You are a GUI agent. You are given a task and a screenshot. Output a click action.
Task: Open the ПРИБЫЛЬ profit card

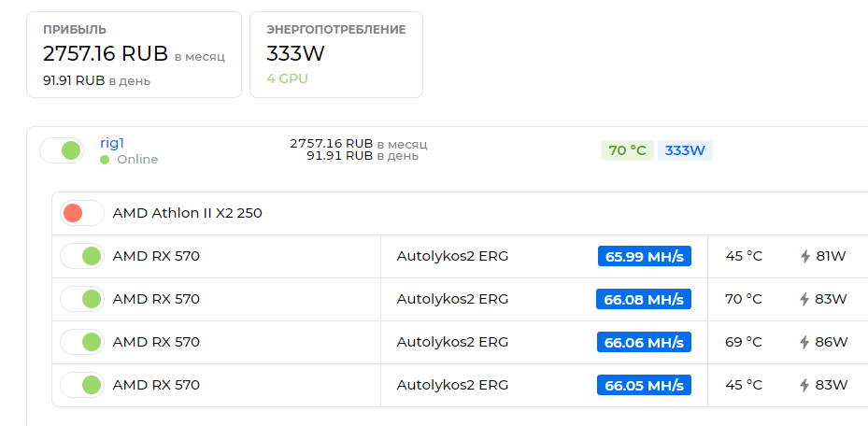134,55
